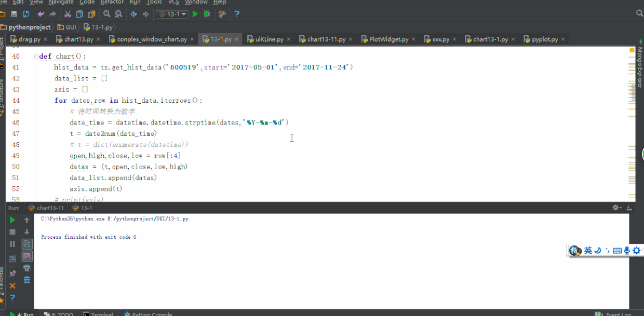The image size is (644, 316).
Task: Open settings via wrench icon in toolbar
Action: point(222,14)
